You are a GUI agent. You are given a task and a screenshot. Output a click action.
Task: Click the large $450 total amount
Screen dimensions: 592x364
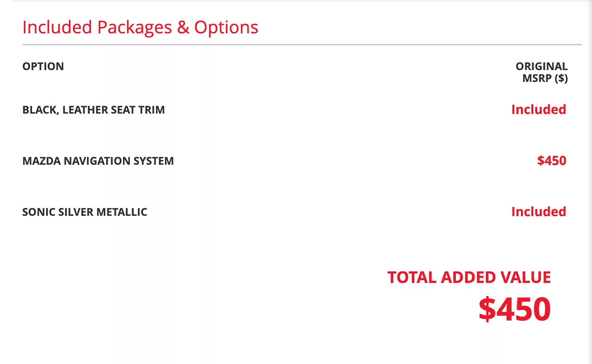tap(514, 309)
